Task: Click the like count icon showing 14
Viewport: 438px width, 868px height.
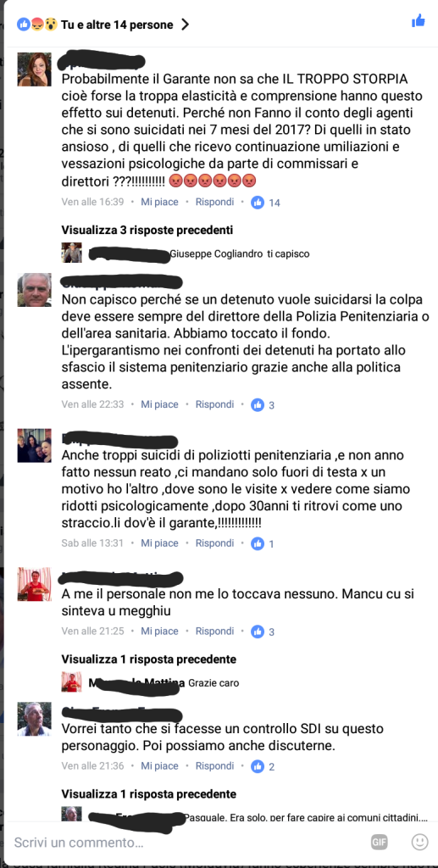Action: pos(258,202)
